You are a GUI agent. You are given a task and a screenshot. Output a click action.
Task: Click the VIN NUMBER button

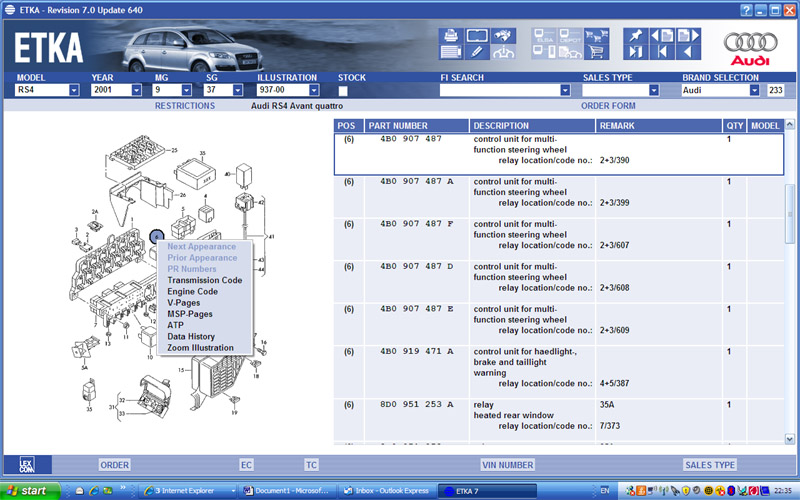[x=507, y=465]
